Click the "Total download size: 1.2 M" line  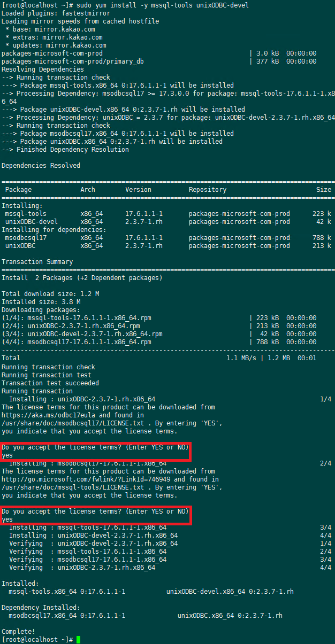click(50, 294)
